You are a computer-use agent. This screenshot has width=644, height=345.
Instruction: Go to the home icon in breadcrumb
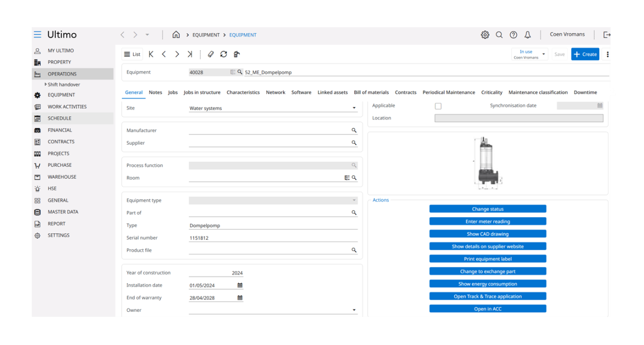pos(176,35)
